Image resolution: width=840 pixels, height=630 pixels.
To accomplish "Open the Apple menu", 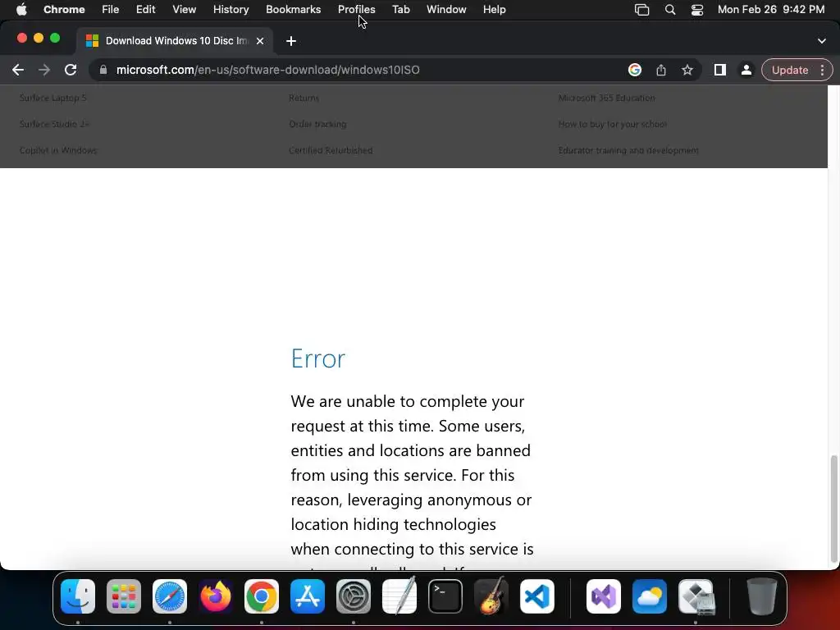I will (21, 10).
